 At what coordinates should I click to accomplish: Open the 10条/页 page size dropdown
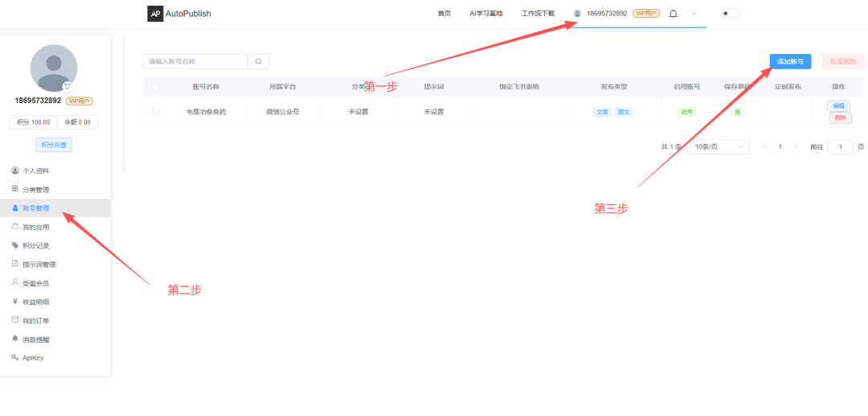tap(719, 146)
